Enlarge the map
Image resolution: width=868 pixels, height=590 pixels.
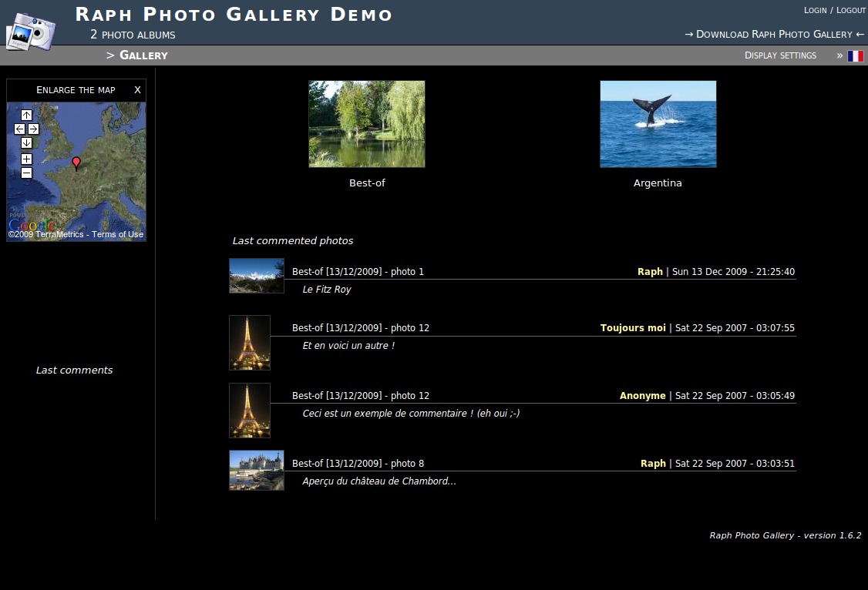76,90
